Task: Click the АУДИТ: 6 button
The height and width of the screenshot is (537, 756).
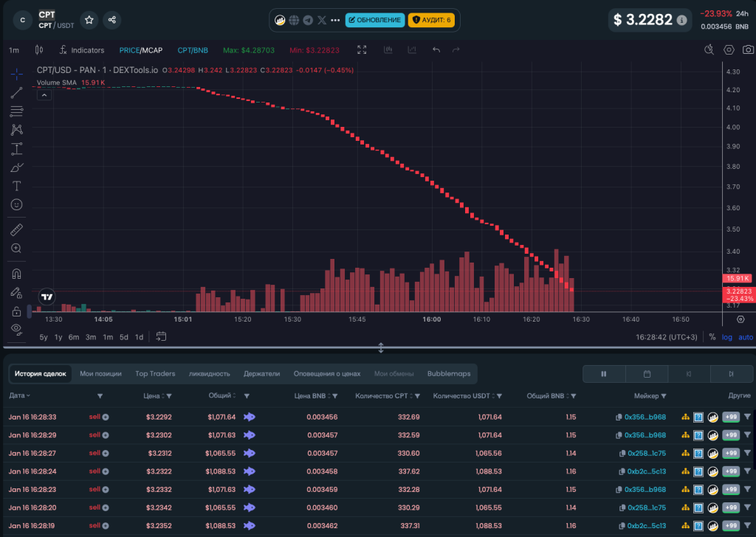Action: 431,20
